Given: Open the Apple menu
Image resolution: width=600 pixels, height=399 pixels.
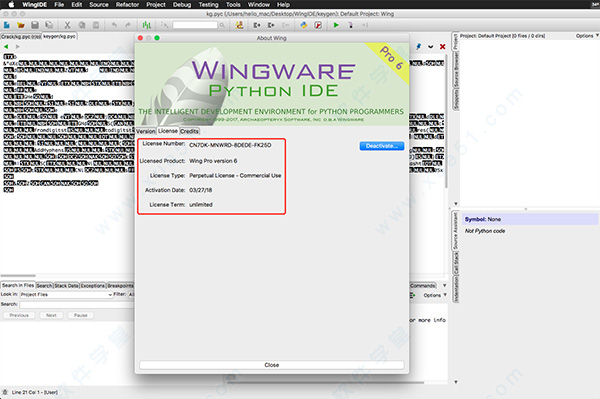Looking at the screenshot, I should pos(11,5).
